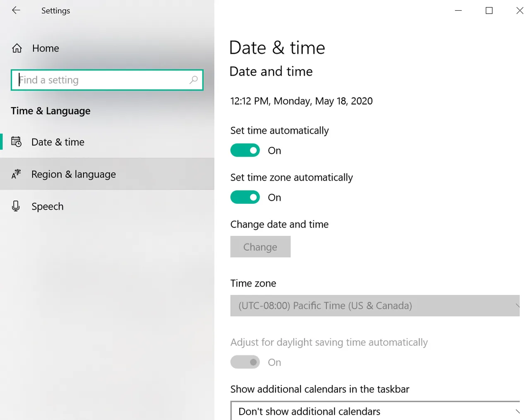Click the Home house icon
The height and width of the screenshot is (420, 530).
pos(17,48)
